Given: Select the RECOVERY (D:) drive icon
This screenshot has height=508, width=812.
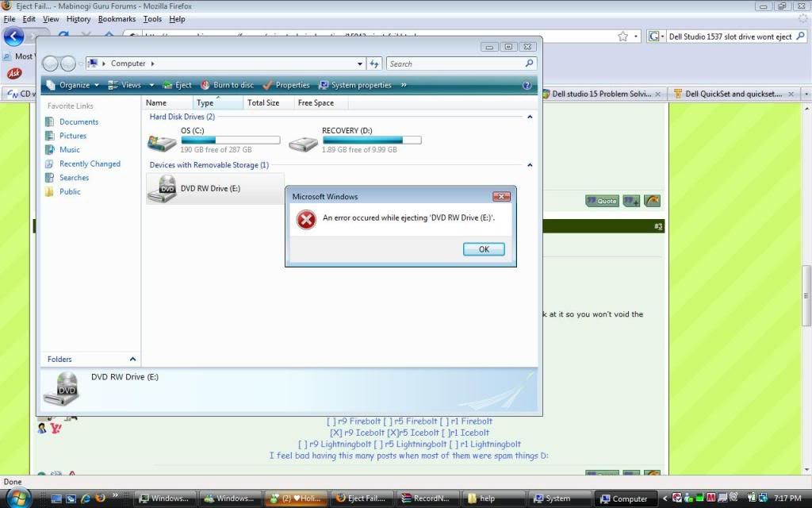Looking at the screenshot, I should [x=304, y=143].
